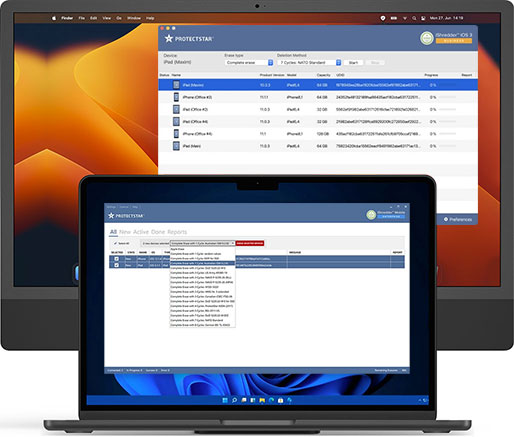Viewport: 514px width, 437px height.
Task: Click the shield icon in macOS menu bar
Action: [x=383, y=18]
